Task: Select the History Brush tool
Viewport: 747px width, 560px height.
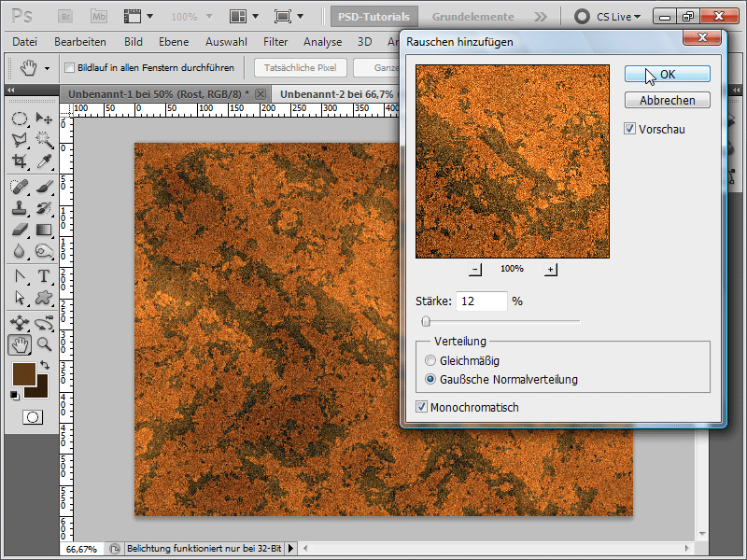Action: click(x=44, y=208)
